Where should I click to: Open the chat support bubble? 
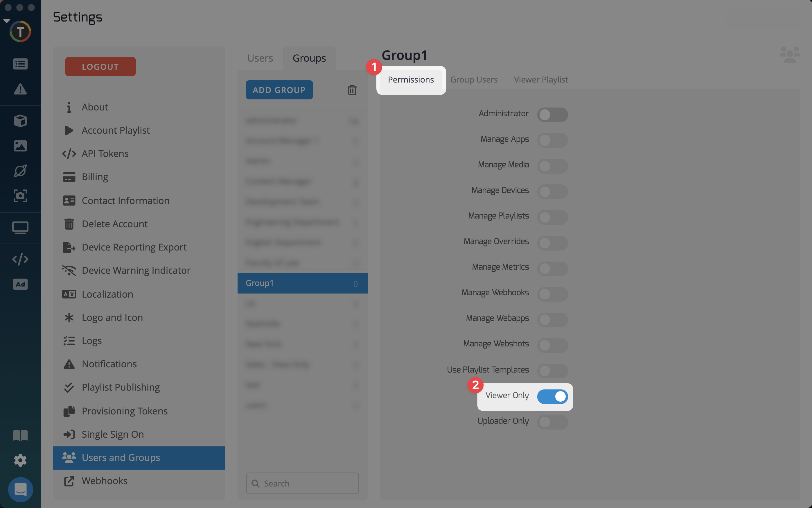pos(21,489)
